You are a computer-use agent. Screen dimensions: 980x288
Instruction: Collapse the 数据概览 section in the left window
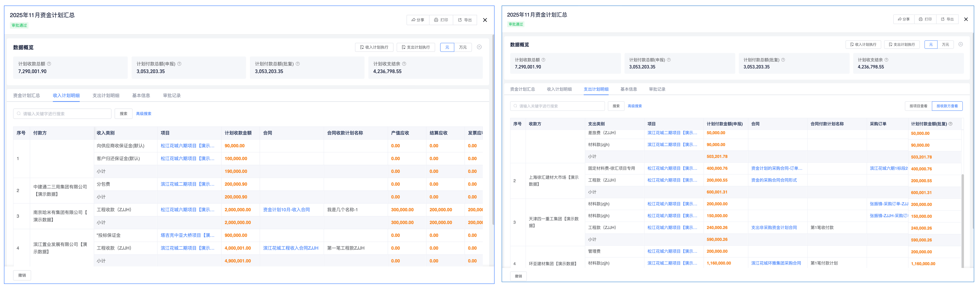coord(479,47)
